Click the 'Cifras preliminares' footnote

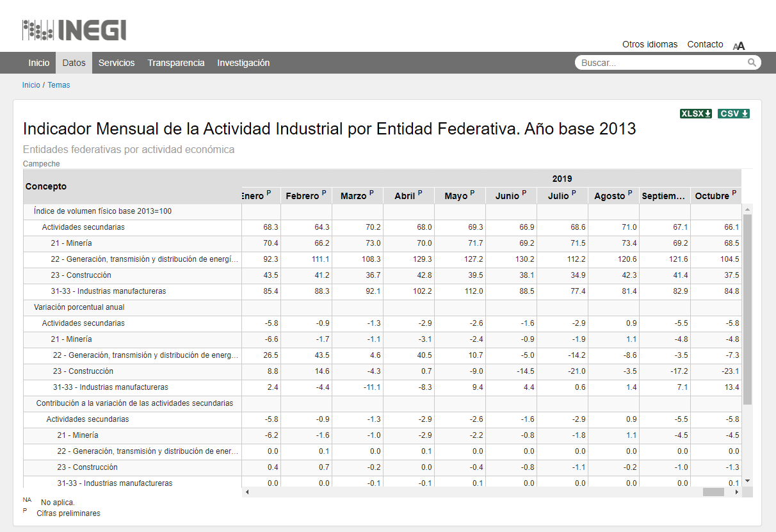coord(69,513)
